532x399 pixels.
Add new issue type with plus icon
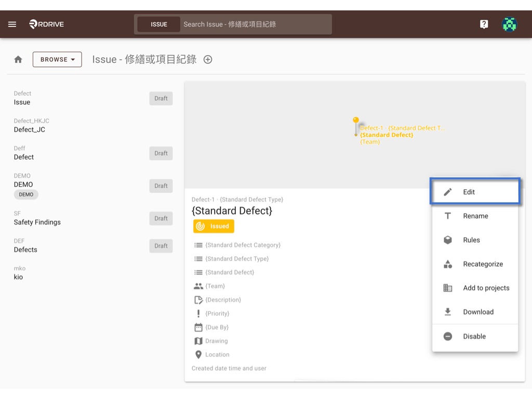(x=208, y=59)
